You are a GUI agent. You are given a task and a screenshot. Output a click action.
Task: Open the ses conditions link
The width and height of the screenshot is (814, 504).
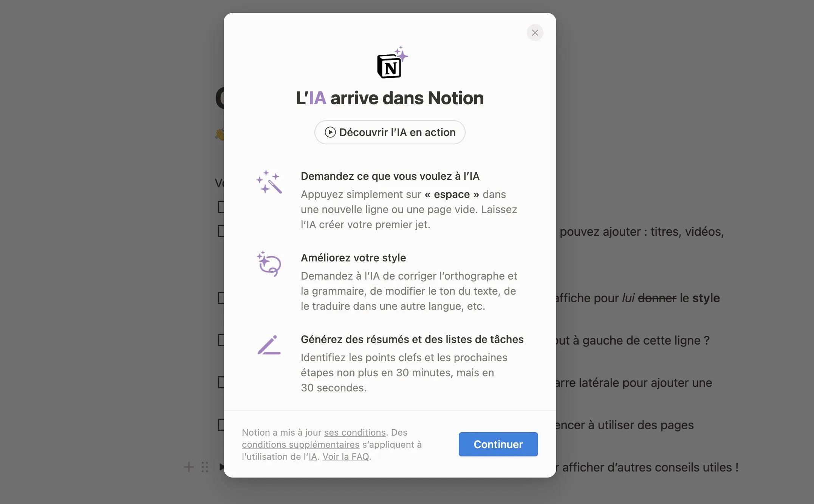point(355,432)
